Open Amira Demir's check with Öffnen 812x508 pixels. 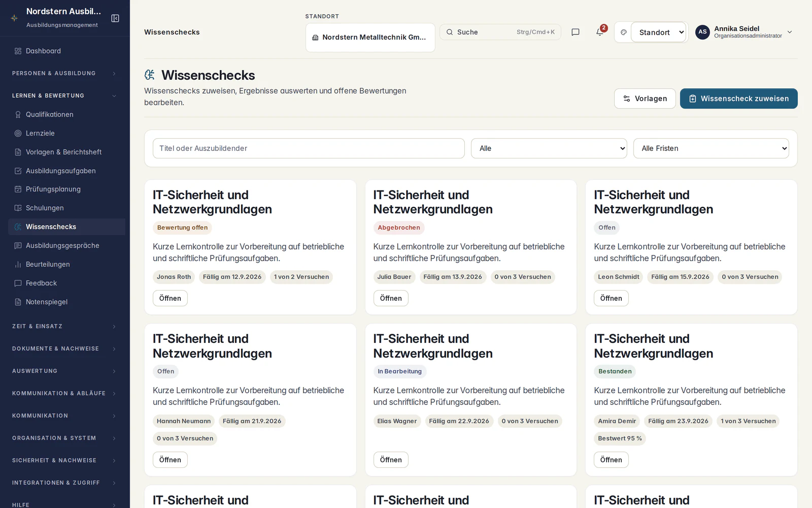click(611, 460)
